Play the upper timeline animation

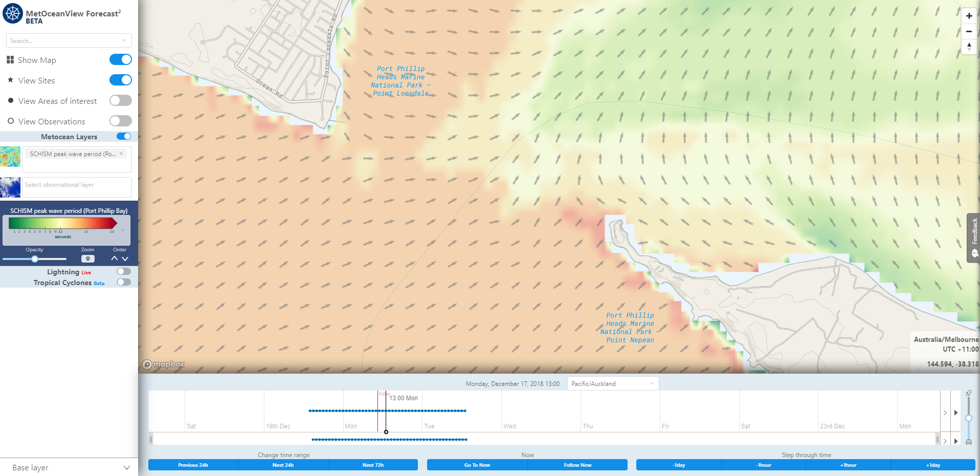pos(955,413)
